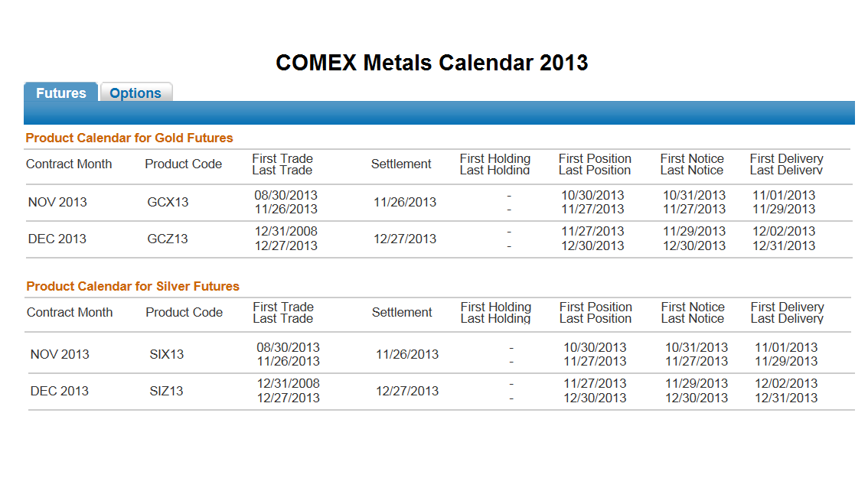Image resolution: width=868 pixels, height=491 pixels.
Task: Click the Gold table Product Code header
Action: 184,164
